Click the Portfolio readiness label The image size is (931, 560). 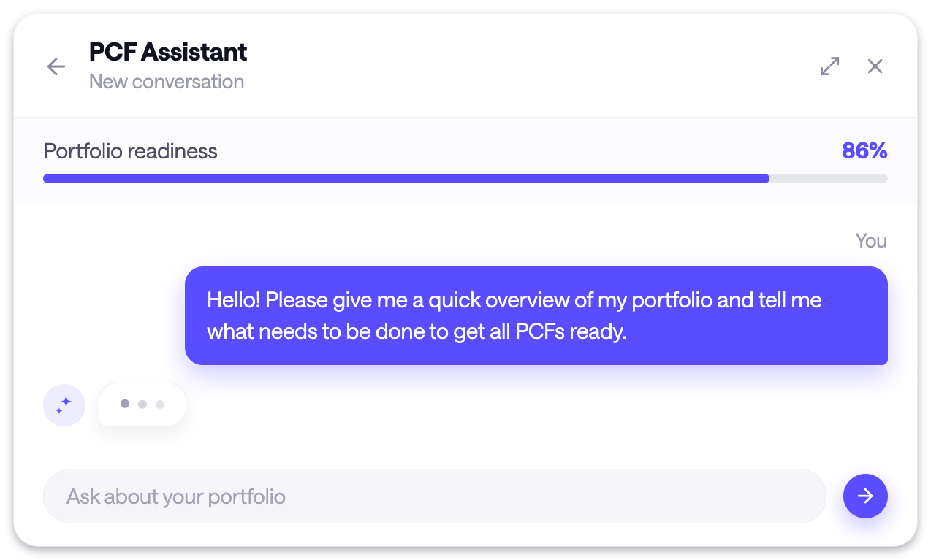[131, 151]
